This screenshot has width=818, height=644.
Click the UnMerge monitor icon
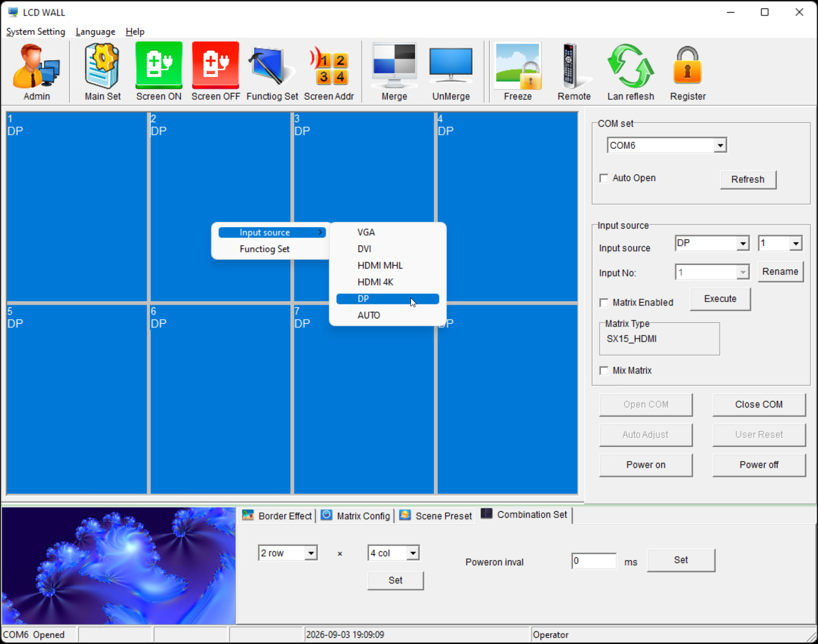coord(451,65)
